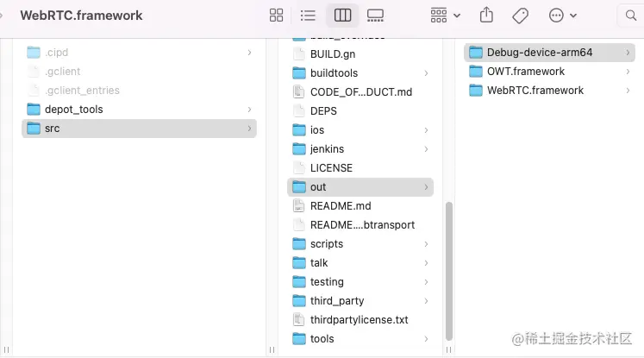
Task: Expand chevron next to Debug-device-arm64
Action: pos(628,53)
